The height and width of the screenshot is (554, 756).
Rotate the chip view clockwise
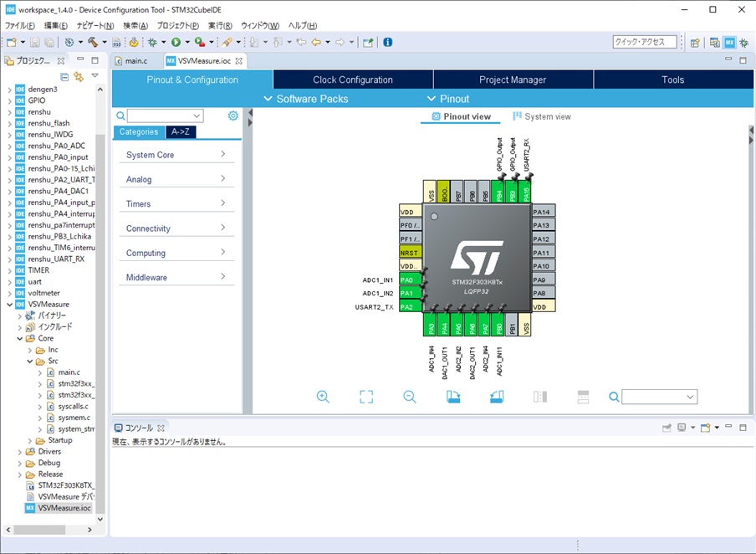click(453, 397)
